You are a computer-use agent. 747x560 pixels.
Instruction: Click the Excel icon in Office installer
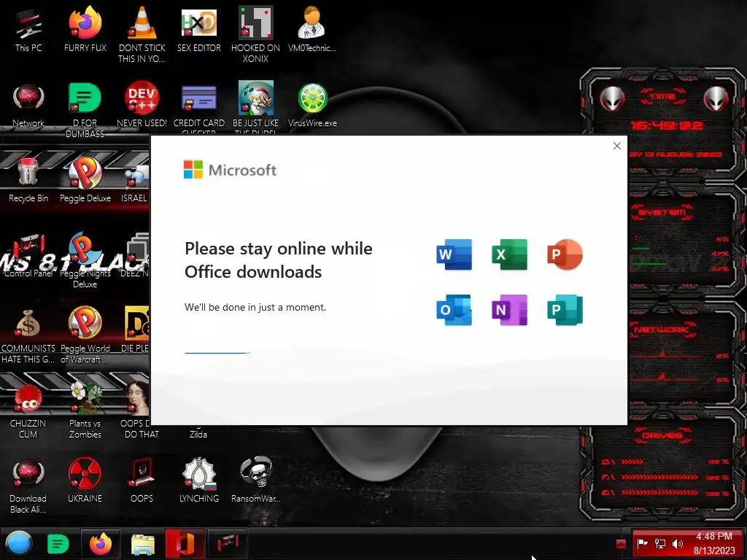tap(509, 254)
